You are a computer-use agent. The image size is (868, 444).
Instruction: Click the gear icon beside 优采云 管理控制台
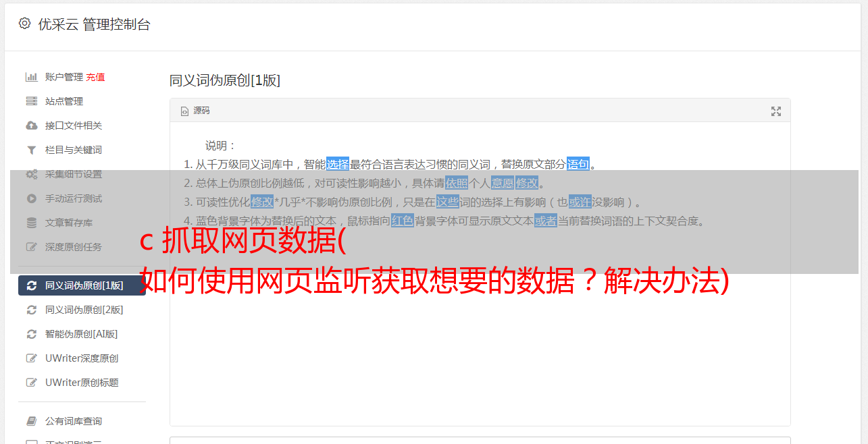[x=25, y=24]
